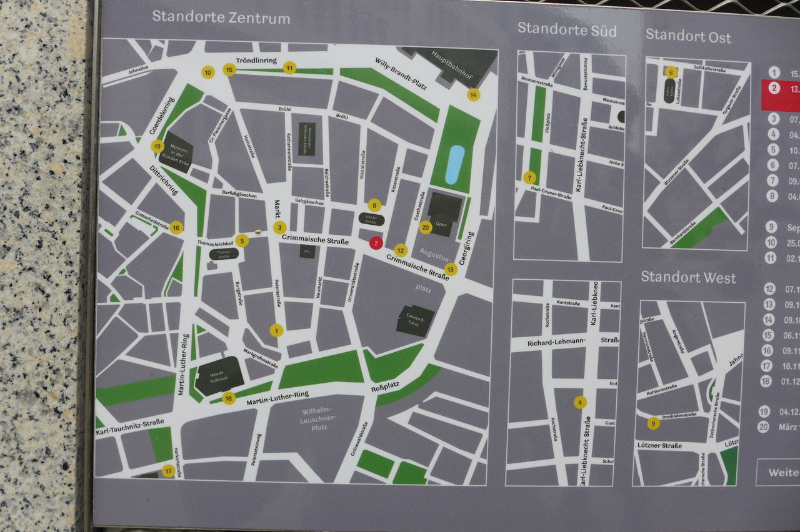
Task: Tap map marker 15 on Tröndlinring
Action: tap(229, 70)
